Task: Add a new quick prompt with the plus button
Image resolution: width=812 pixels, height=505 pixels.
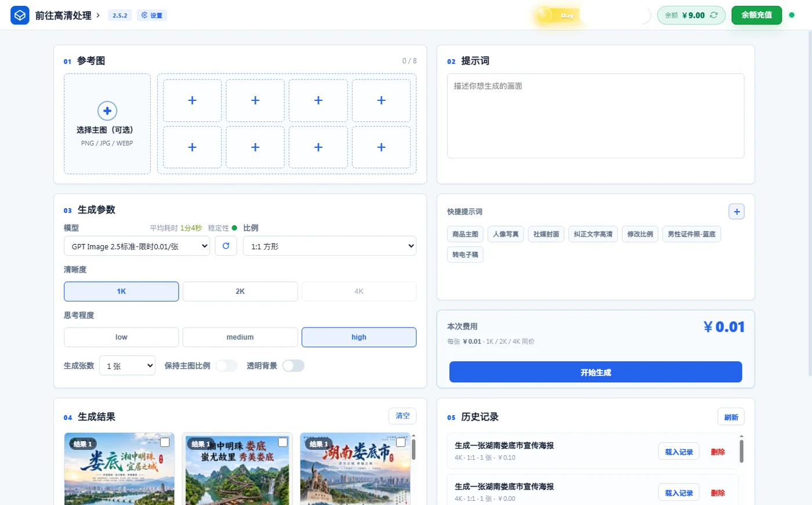Action: (737, 212)
